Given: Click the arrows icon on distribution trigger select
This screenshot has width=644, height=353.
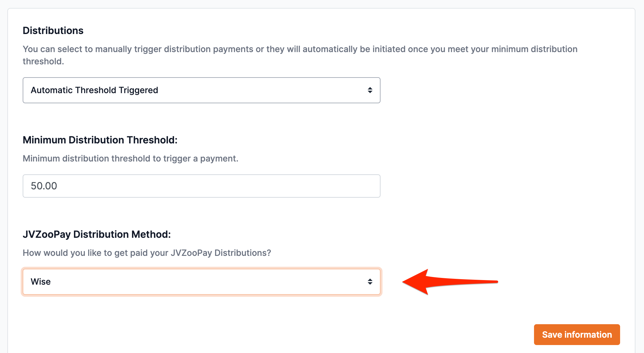Looking at the screenshot, I should click(x=370, y=90).
